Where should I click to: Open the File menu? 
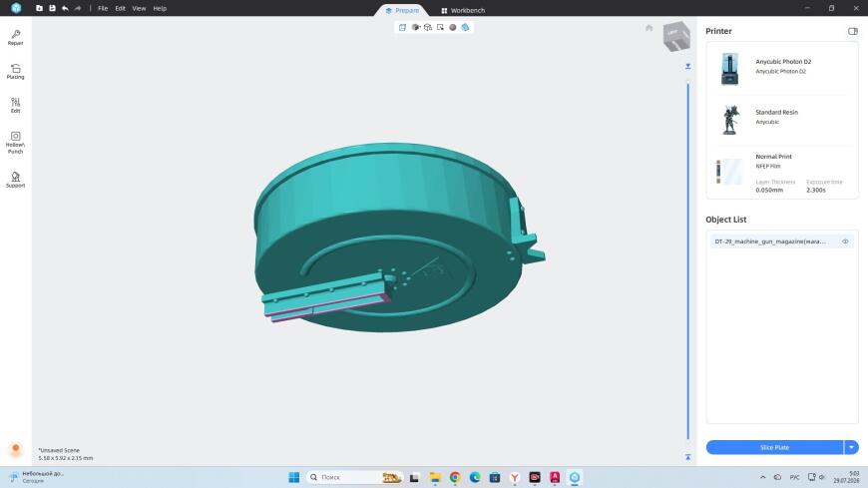(103, 8)
